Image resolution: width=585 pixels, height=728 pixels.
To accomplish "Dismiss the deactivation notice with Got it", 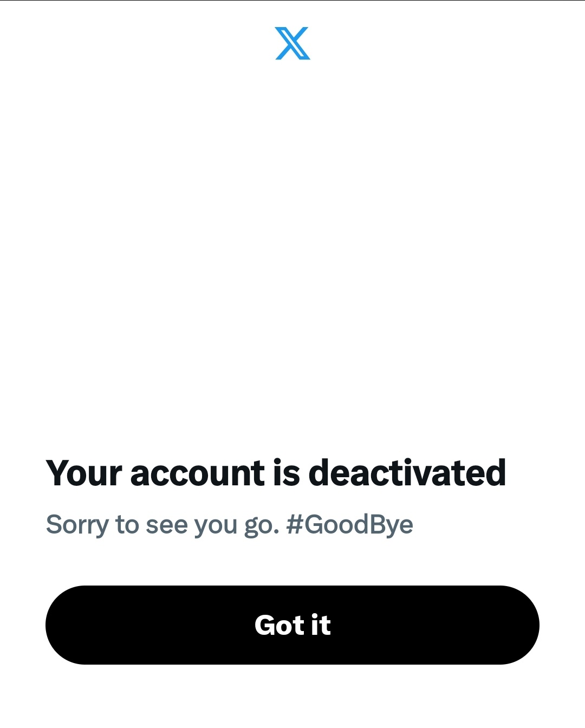I will [x=292, y=625].
